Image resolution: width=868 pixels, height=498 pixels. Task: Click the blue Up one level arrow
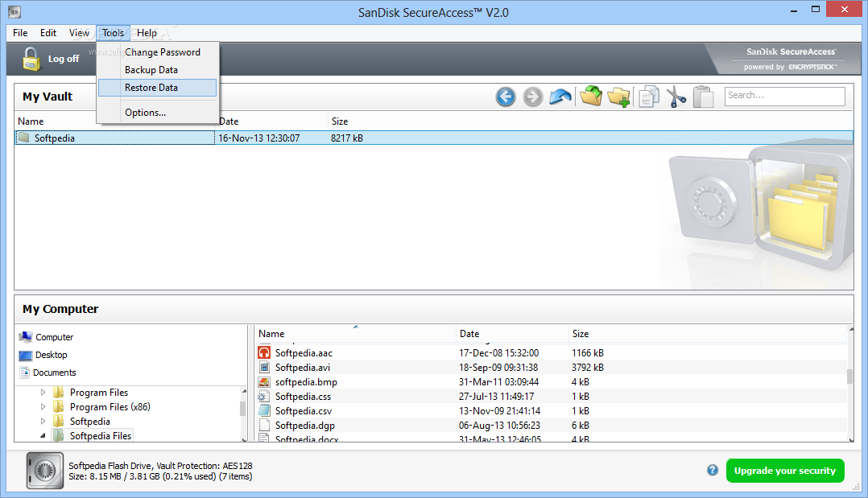click(x=560, y=97)
